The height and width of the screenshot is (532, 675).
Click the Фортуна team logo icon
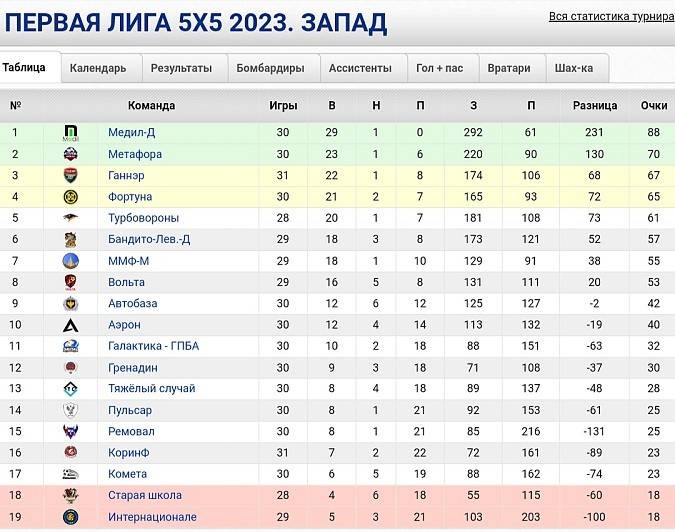click(x=71, y=197)
